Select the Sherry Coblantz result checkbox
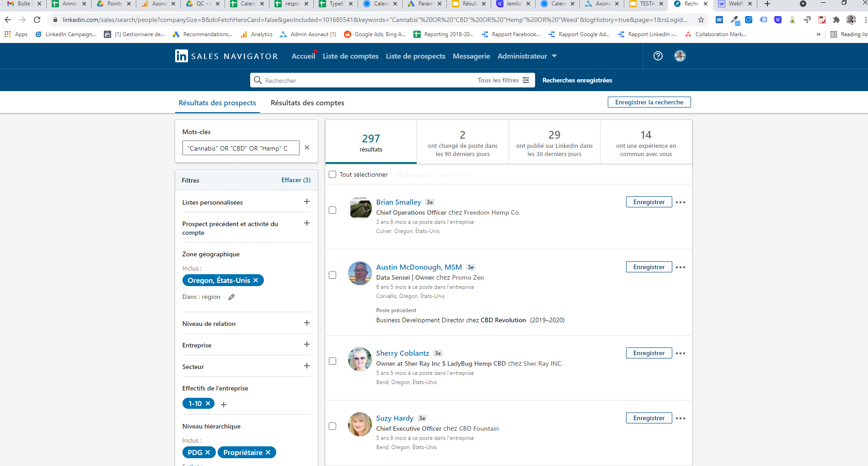 pos(332,361)
